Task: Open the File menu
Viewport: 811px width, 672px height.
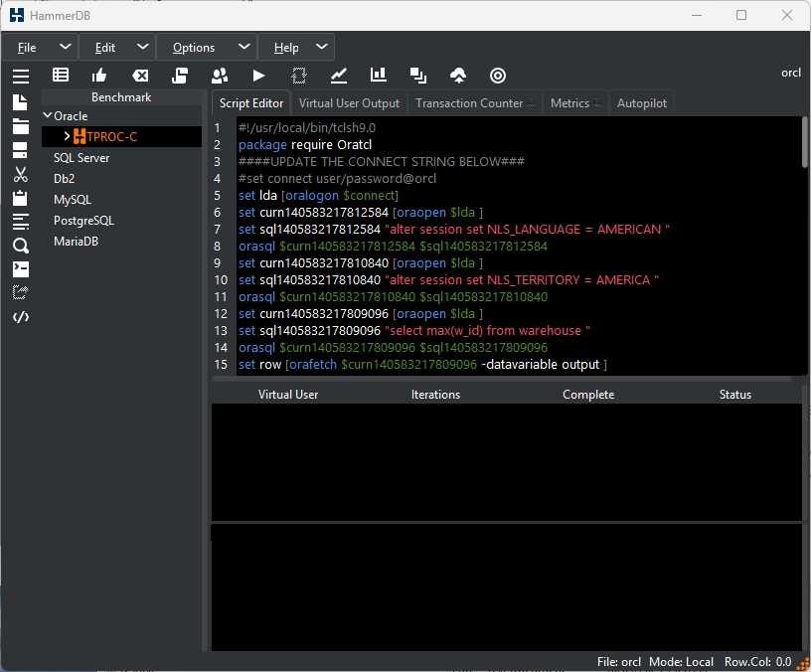Action: (27, 48)
